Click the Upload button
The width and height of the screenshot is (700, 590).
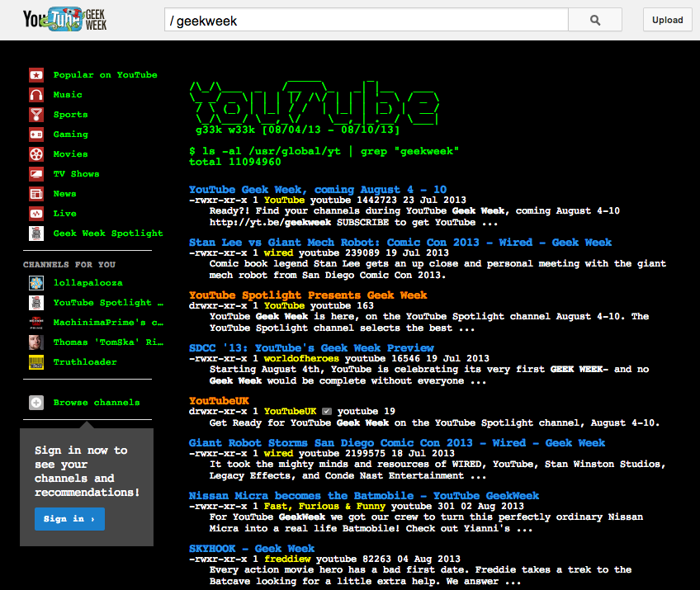pyautogui.click(x=668, y=21)
